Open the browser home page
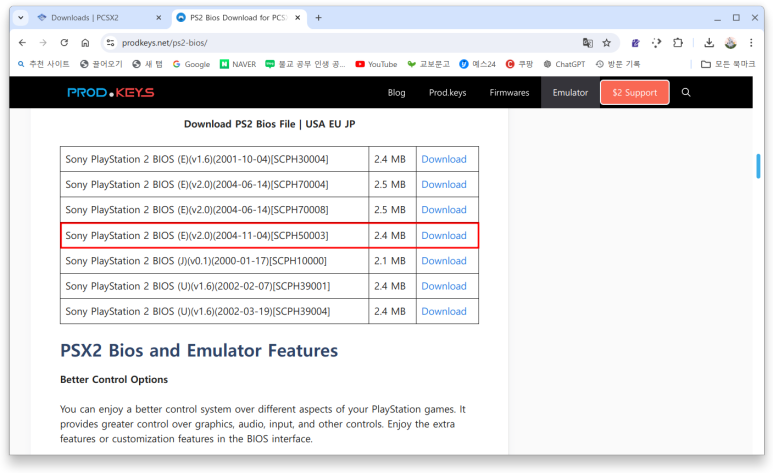Image resolution: width=773 pixels, height=473 pixels. click(x=85, y=43)
